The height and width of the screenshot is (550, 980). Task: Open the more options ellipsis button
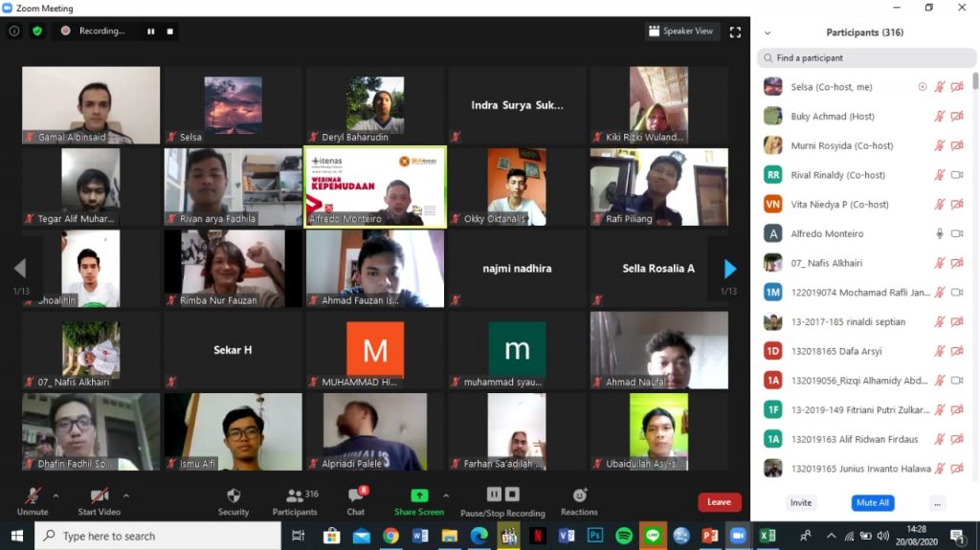click(937, 503)
